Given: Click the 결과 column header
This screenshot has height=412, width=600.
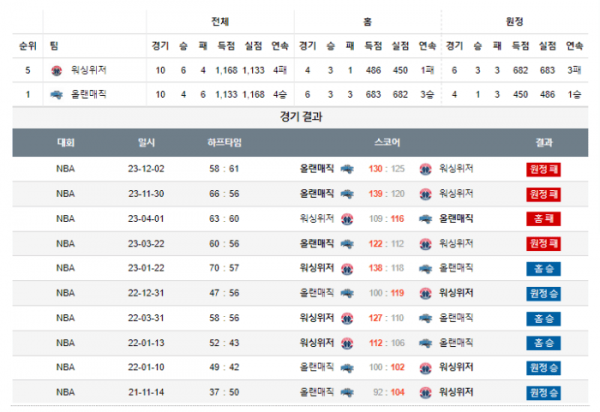Looking at the screenshot, I should pos(544,143).
